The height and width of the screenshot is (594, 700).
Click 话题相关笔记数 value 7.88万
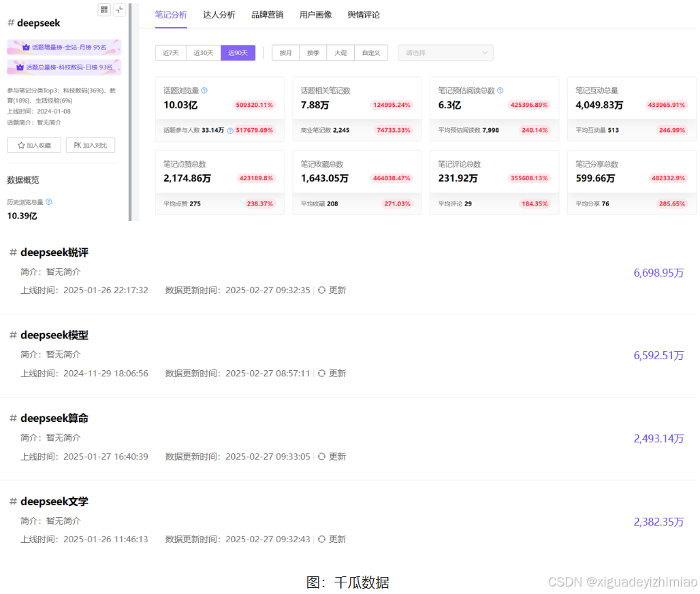[x=315, y=105]
